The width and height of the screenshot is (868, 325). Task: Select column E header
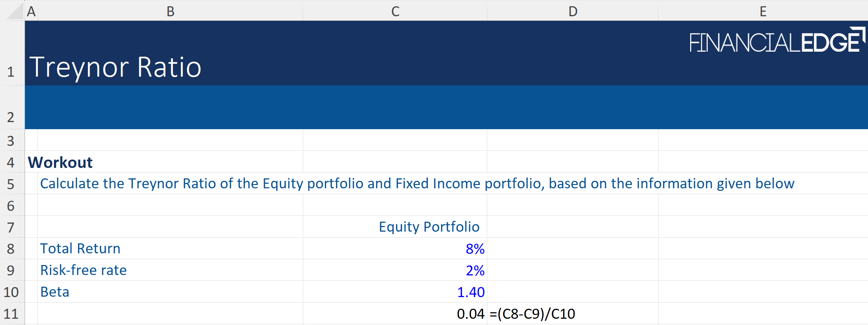pos(763,11)
